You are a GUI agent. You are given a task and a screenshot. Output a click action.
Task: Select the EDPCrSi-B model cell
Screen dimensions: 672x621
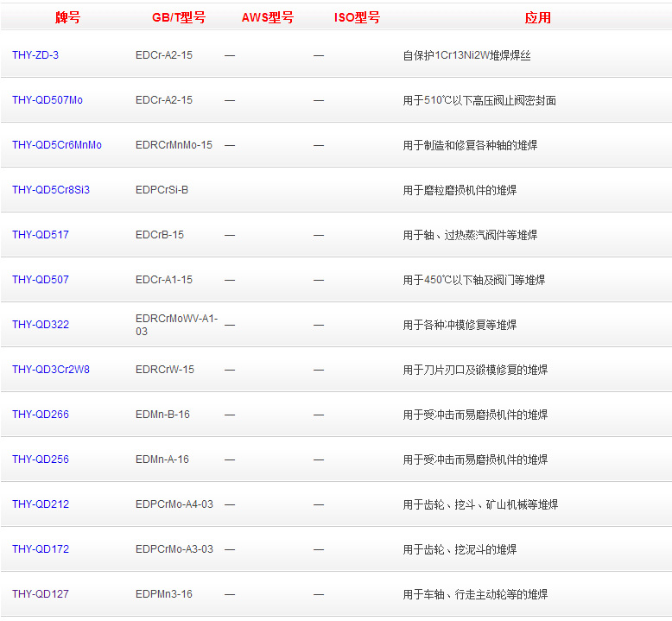tap(162, 190)
